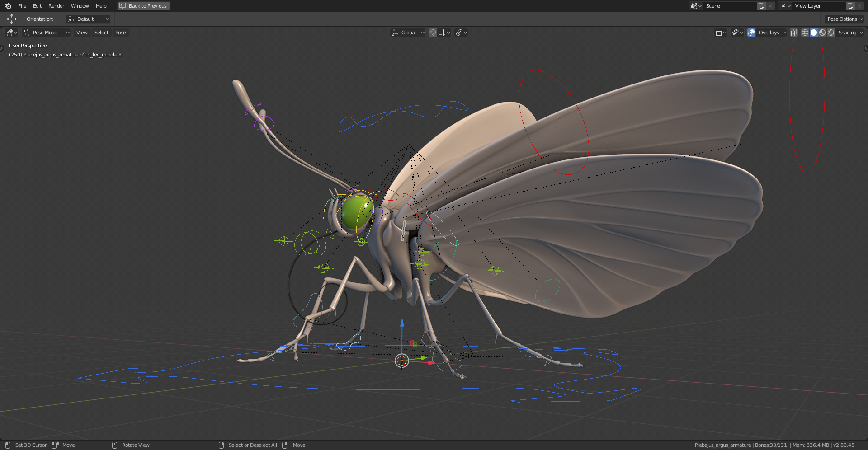Screen dimensions: 868x450
Task: Open the Orientation Default dropdown
Action: click(88, 19)
